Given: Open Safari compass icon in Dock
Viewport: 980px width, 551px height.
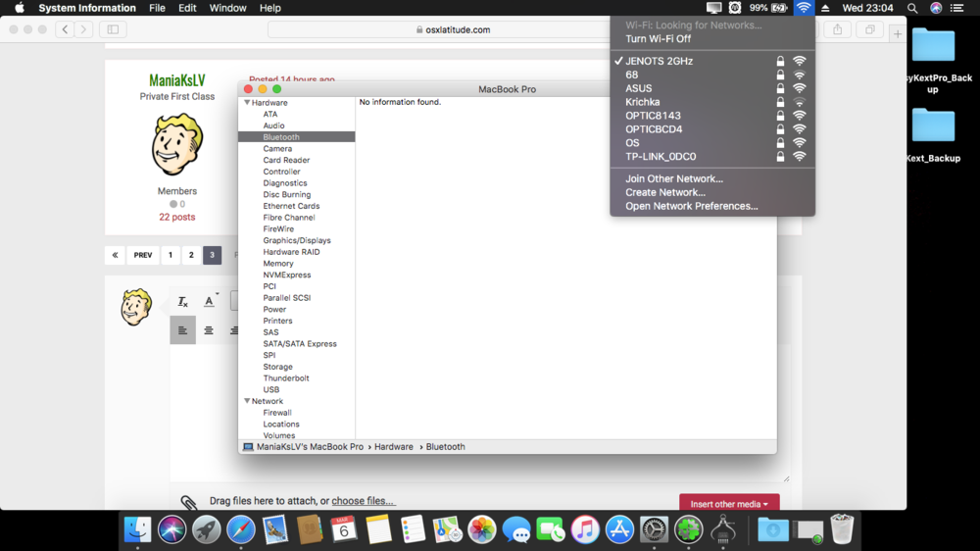Looking at the screenshot, I should pyautogui.click(x=241, y=529).
